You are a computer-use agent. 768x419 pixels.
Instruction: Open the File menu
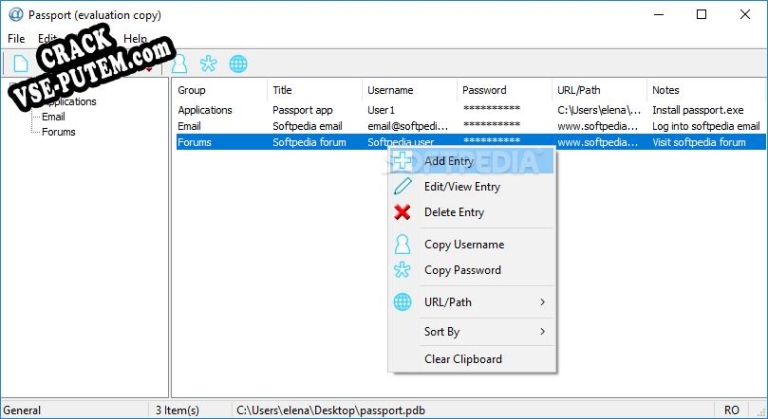[16, 38]
